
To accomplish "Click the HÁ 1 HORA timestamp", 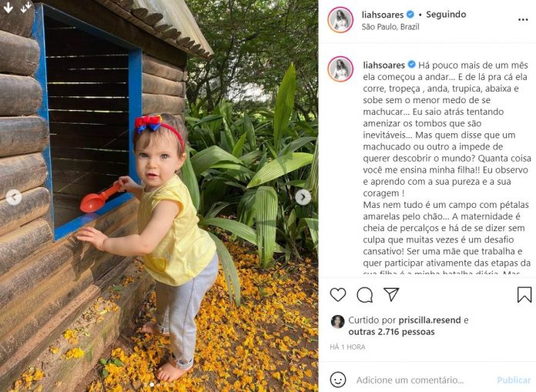I will point(347,347).
